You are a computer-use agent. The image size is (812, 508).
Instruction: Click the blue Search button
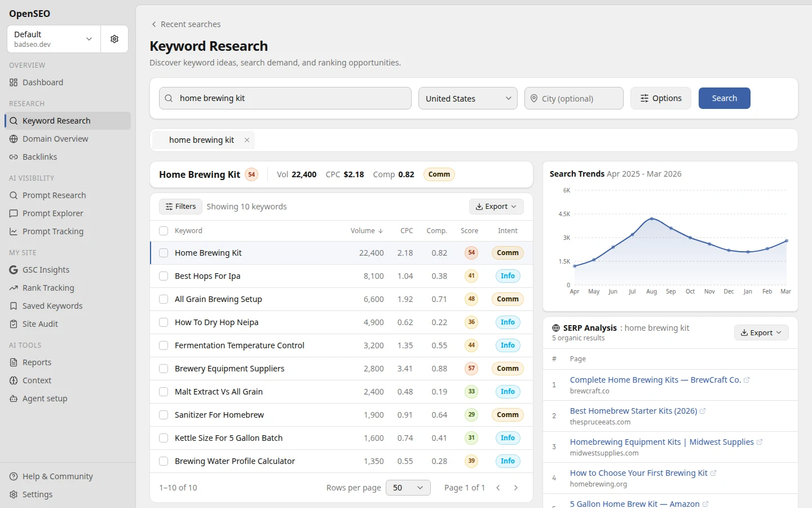coord(725,98)
